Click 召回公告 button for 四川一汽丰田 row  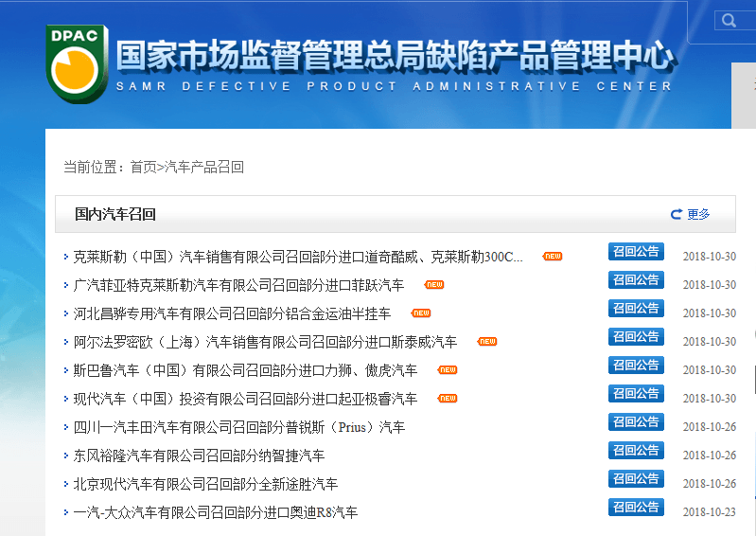(x=636, y=422)
